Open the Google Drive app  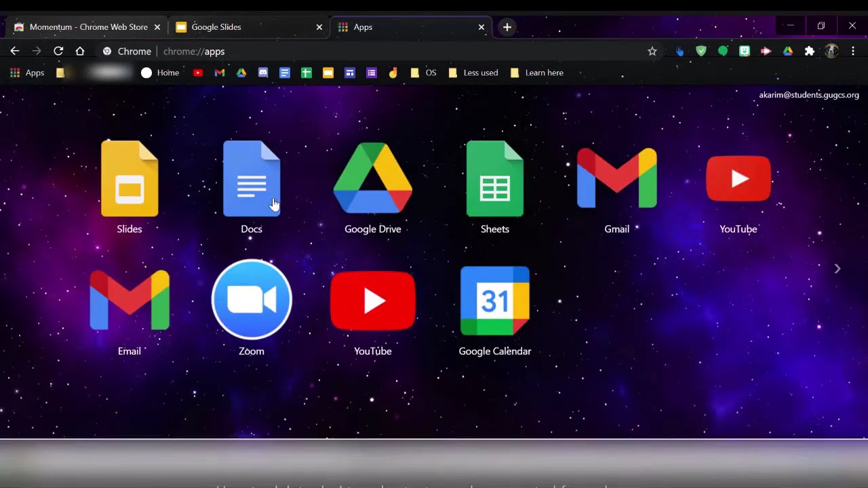(x=373, y=178)
